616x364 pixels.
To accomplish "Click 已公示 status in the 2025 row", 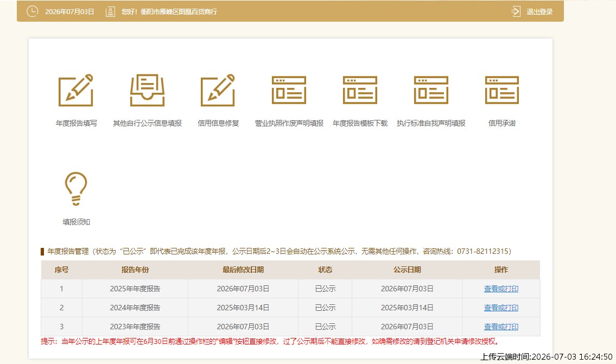I will tap(325, 289).
